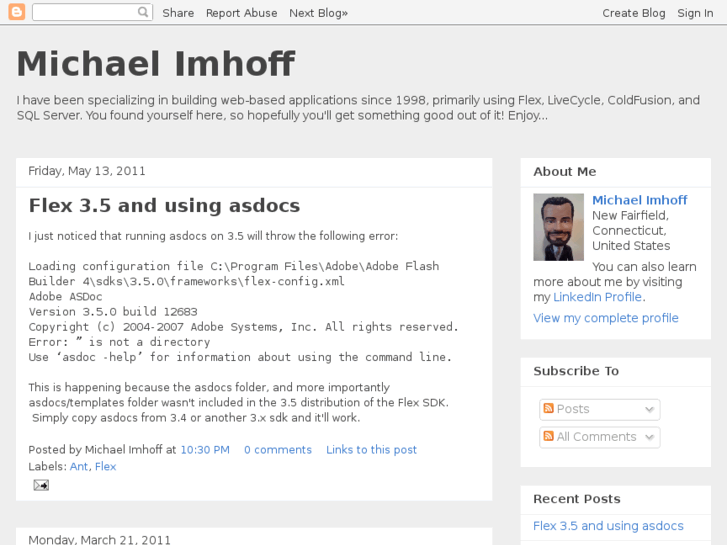727x545 pixels.
Task: Click Sign In at top right
Action: [695, 13]
